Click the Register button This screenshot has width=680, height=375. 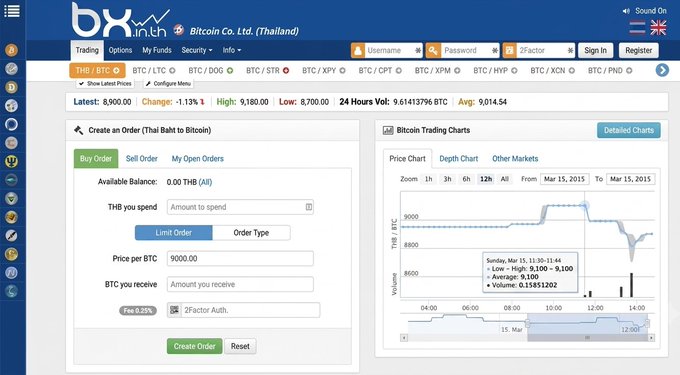coord(638,50)
